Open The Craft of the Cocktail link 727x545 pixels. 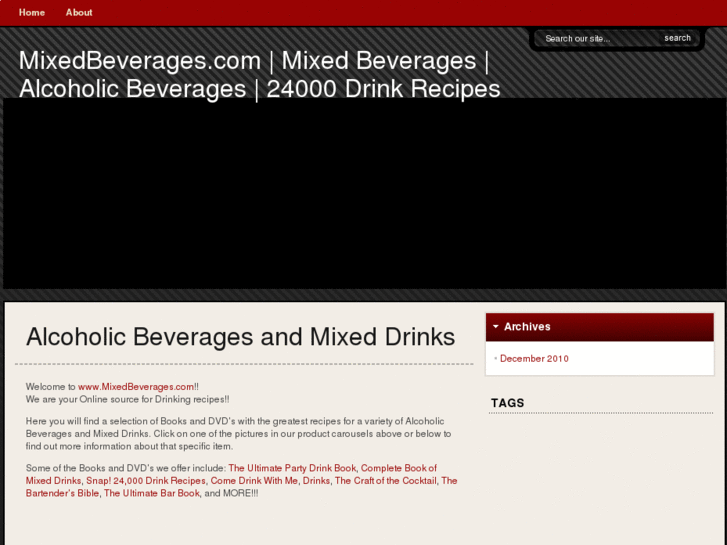point(386,481)
